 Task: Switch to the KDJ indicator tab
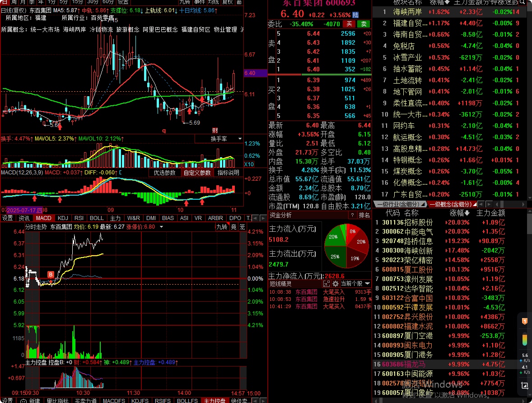coord(63,218)
